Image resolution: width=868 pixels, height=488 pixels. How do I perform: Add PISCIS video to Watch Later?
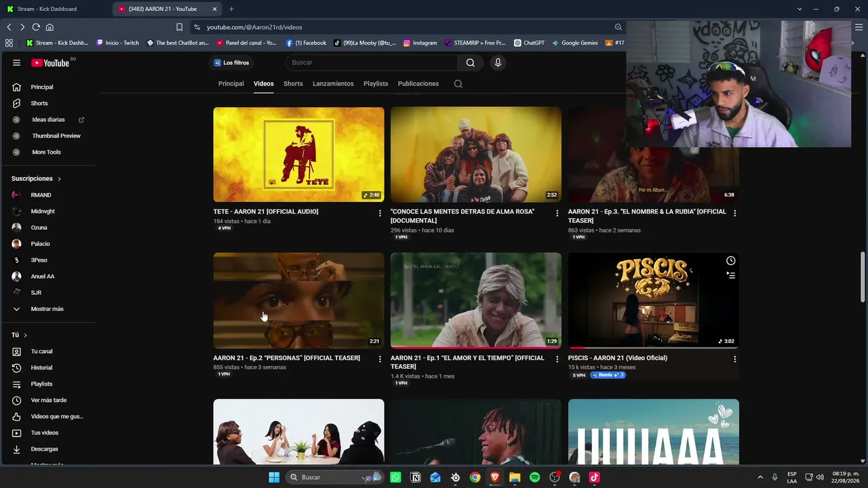[730, 261]
